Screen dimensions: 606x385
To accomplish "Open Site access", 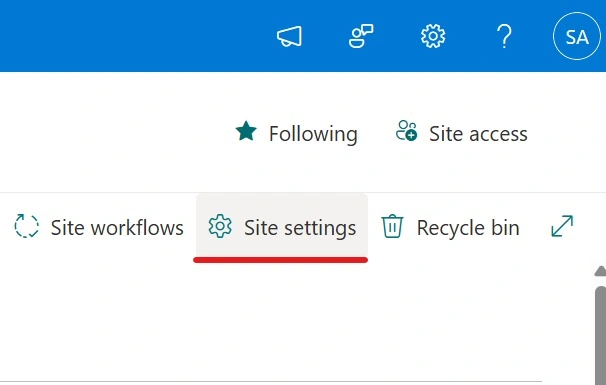I will click(461, 133).
